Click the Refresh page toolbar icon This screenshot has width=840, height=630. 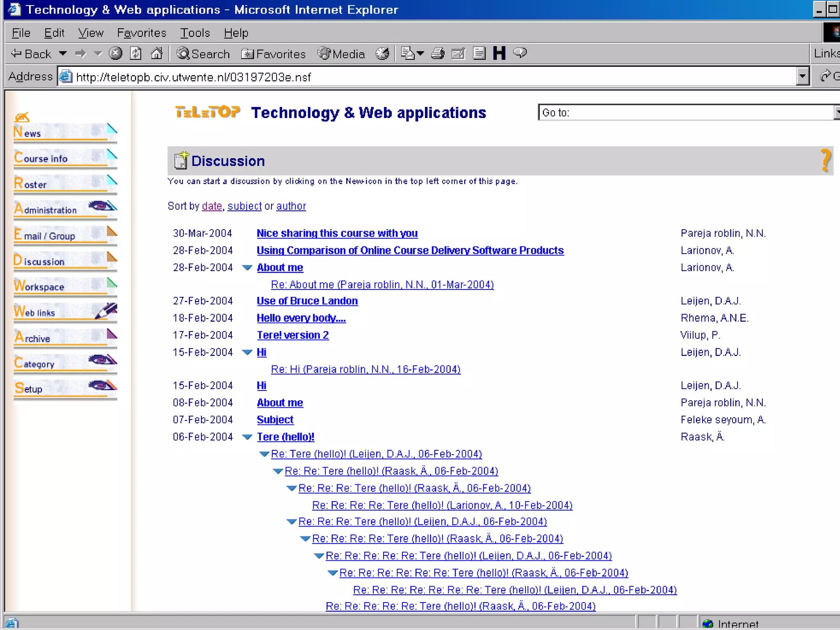136,54
